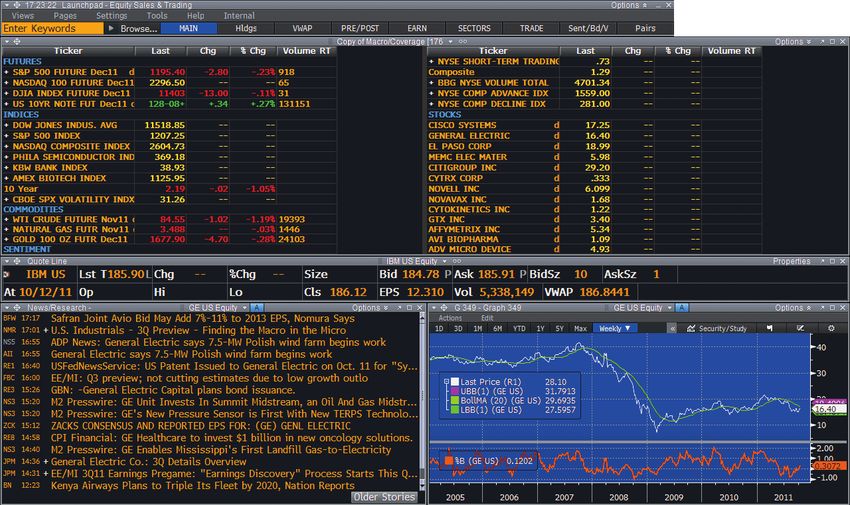This screenshot has width=850, height=505.
Task: Click the chart annotation pencil icon
Action: point(800,328)
